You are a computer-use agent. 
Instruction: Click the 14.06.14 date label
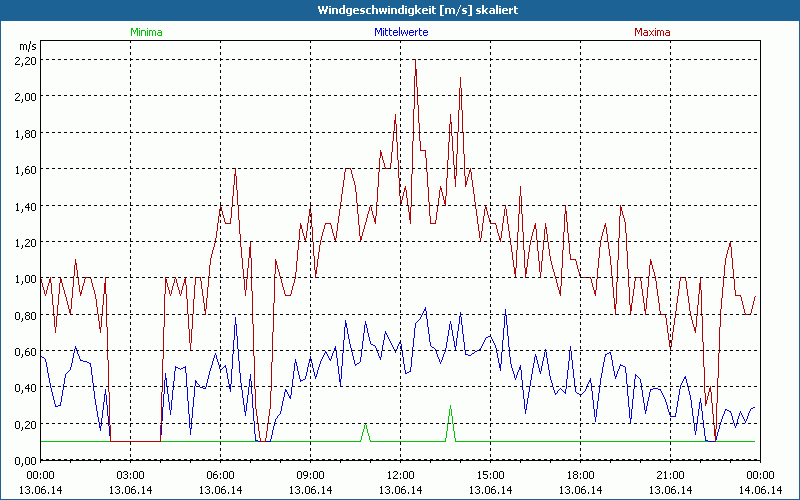(x=759, y=490)
